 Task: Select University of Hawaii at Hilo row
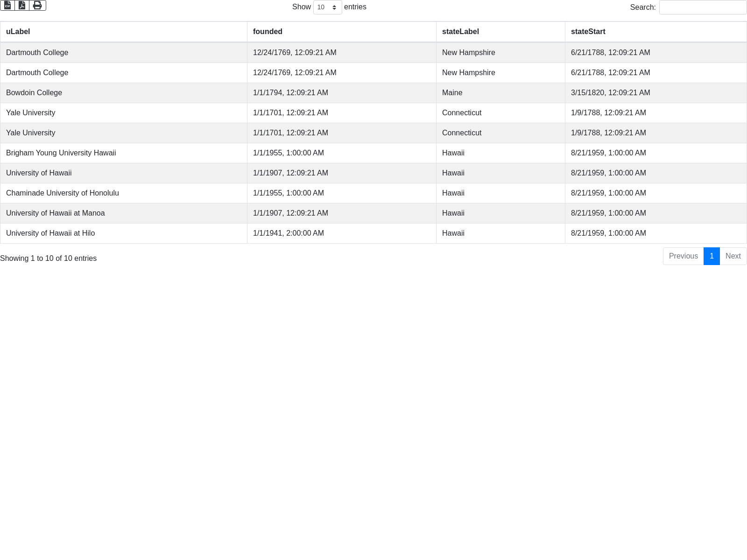coord(50,233)
